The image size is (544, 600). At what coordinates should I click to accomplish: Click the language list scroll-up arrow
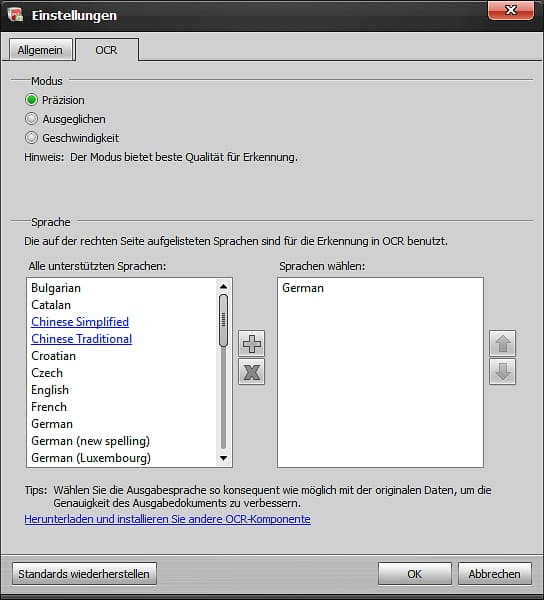(223, 286)
